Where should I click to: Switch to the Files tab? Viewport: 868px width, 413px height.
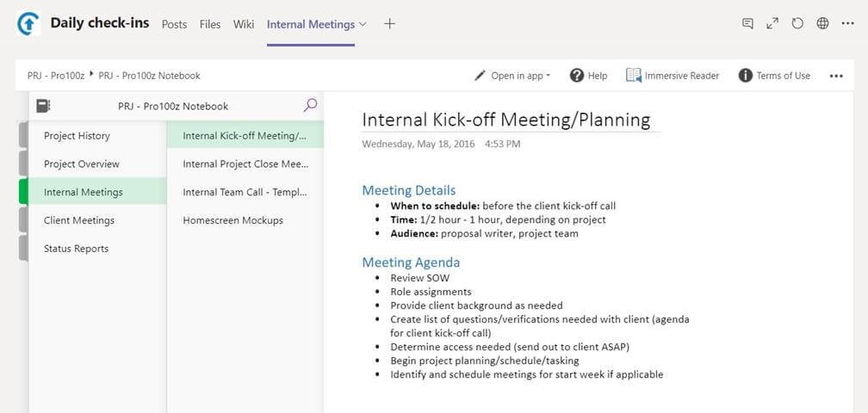pos(210,24)
